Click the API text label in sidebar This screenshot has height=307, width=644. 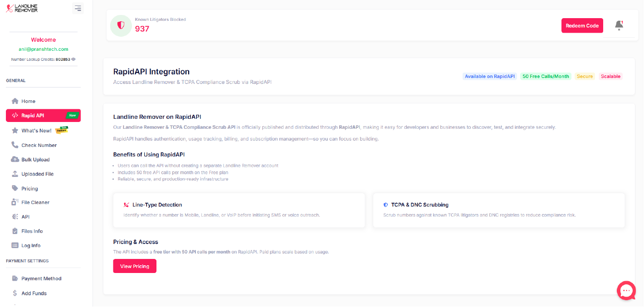25,217
